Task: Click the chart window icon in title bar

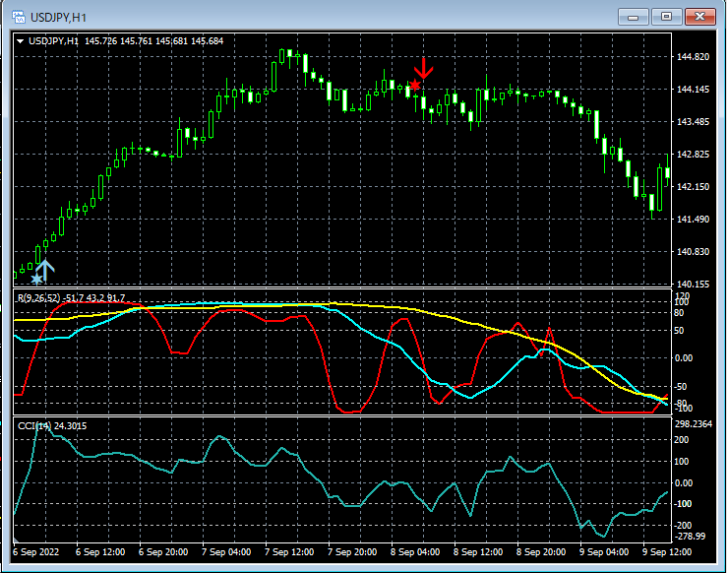Action: click(17, 17)
